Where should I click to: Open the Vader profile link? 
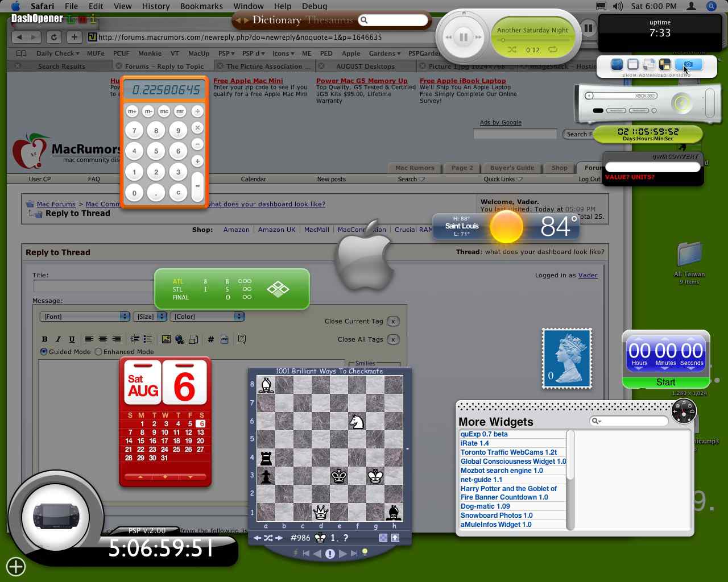588,275
